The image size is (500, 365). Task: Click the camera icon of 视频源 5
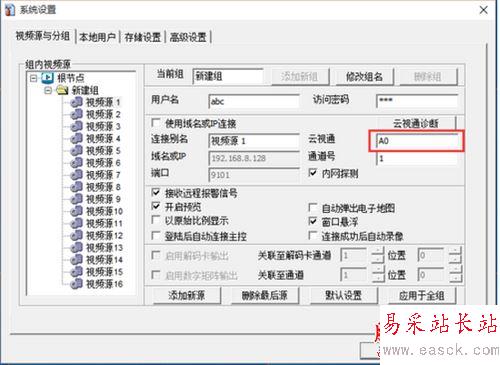77,151
